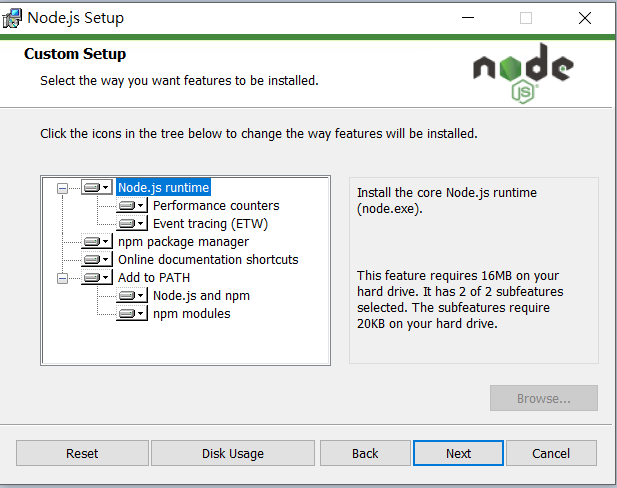Select the npm package manager feature

point(183,242)
